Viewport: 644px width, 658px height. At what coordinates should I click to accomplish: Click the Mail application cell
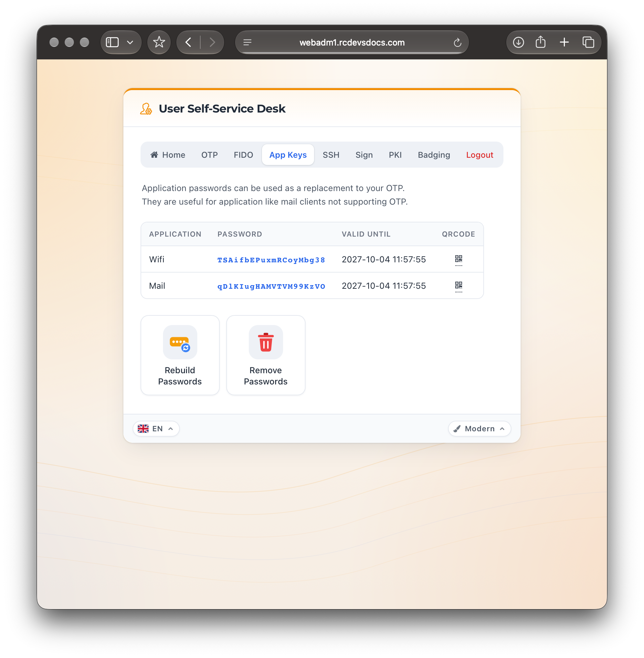(x=157, y=286)
